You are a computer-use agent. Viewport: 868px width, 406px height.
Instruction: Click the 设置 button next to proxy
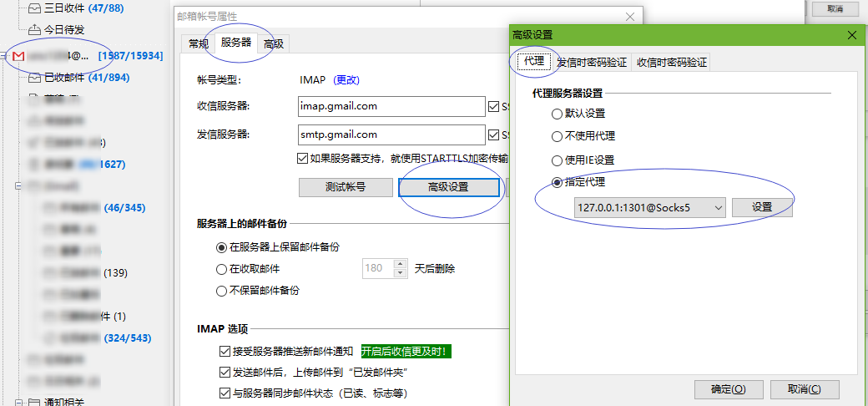pos(762,207)
